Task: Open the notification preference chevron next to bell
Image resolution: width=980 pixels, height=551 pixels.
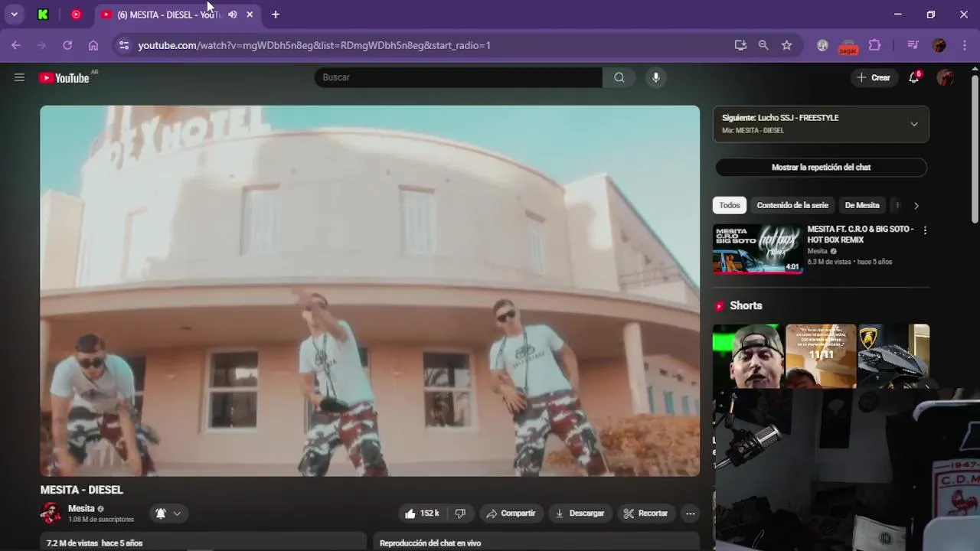Action: 177,514
